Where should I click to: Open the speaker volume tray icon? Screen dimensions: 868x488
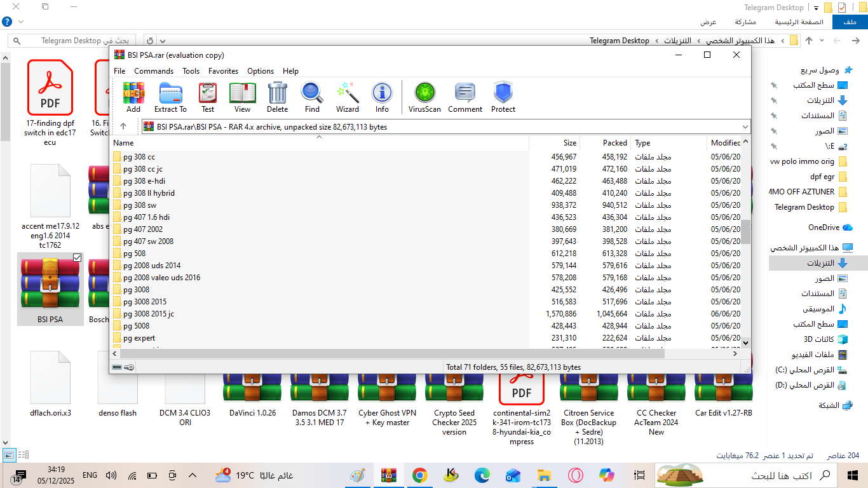pyautogui.click(x=111, y=475)
